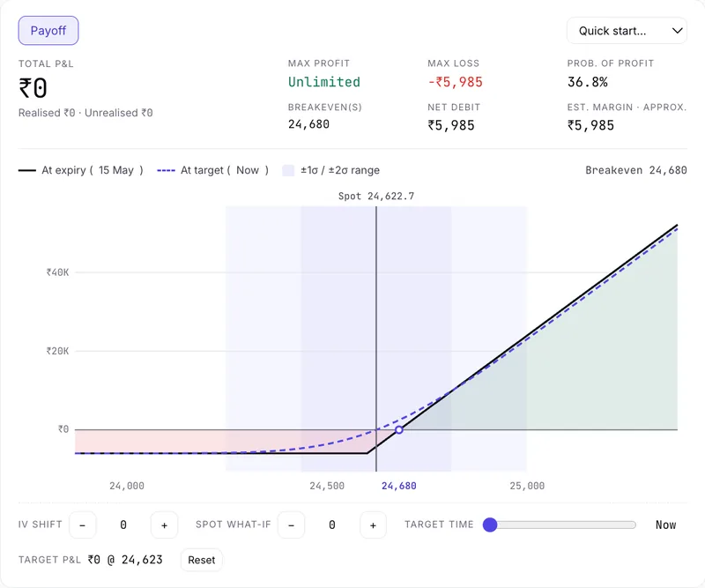The height and width of the screenshot is (588, 705).
Task: Click the target time slider track
Action: pyautogui.click(x=560, y=525)
